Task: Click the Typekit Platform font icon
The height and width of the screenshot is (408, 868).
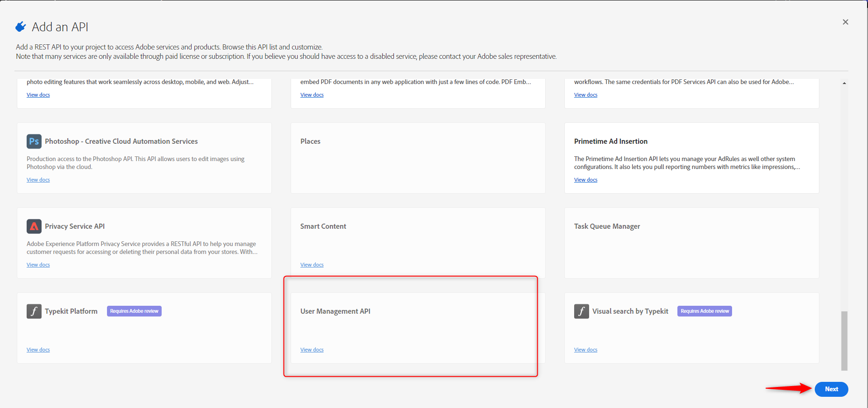Action: (34, 311)
